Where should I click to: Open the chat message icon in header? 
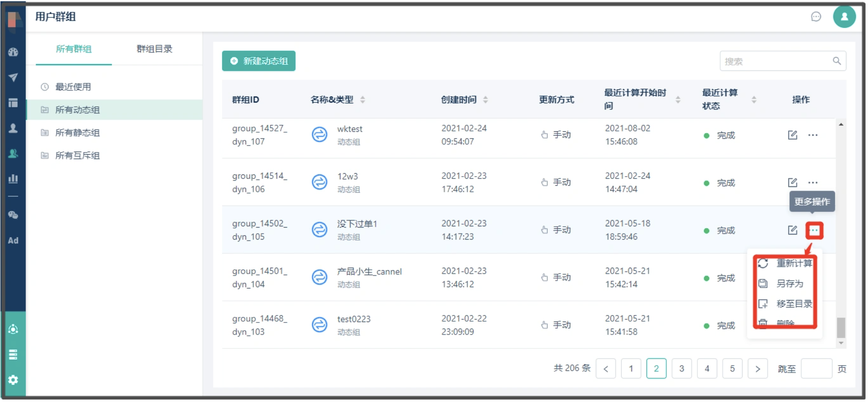(816, 17)
